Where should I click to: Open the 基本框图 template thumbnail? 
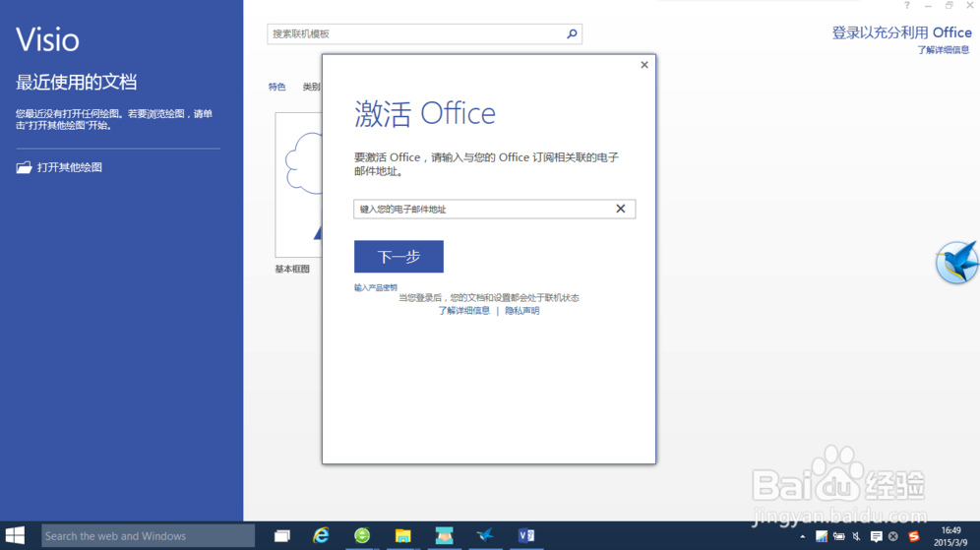click(299, 185)
